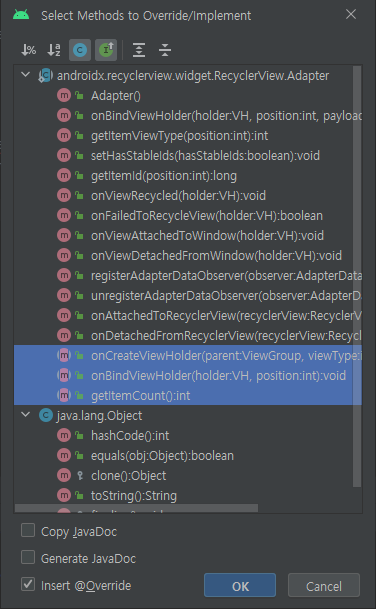The height and width of the screenshot is (609, 376).
Task: Select onDetachedFromRecyclerView method
Action: (188, 336)
